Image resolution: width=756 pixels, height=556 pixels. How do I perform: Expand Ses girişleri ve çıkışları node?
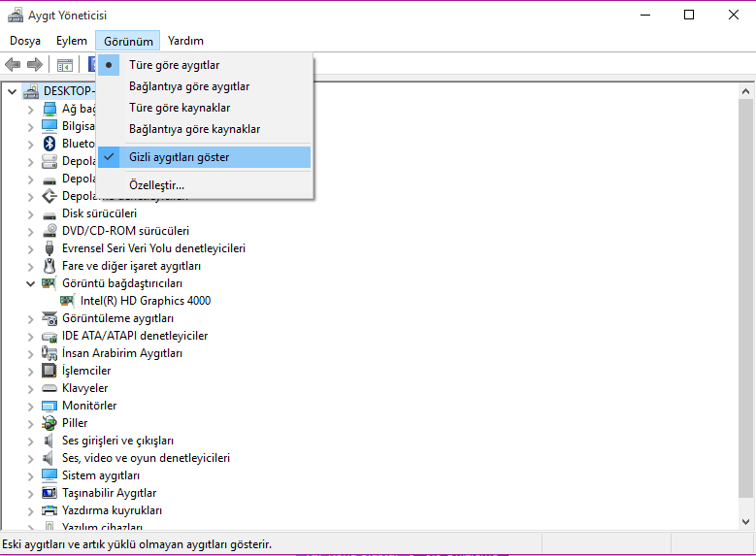click(x=31, y=442)
